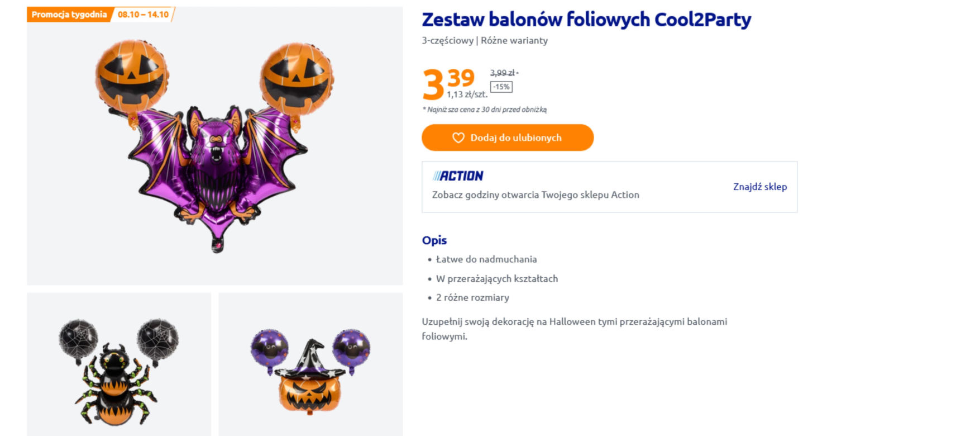Click the promotion dates 08.10 – 14.10 label
This screenshot has width=980, height=436.
point(143,15)
